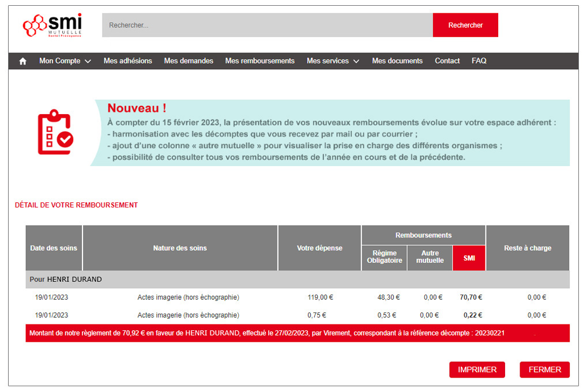Image resolution: width=587 pixels, height=392 pixels.
Task: Expand the Mon Compte dropdown menu
Action: tap(65, 61)
